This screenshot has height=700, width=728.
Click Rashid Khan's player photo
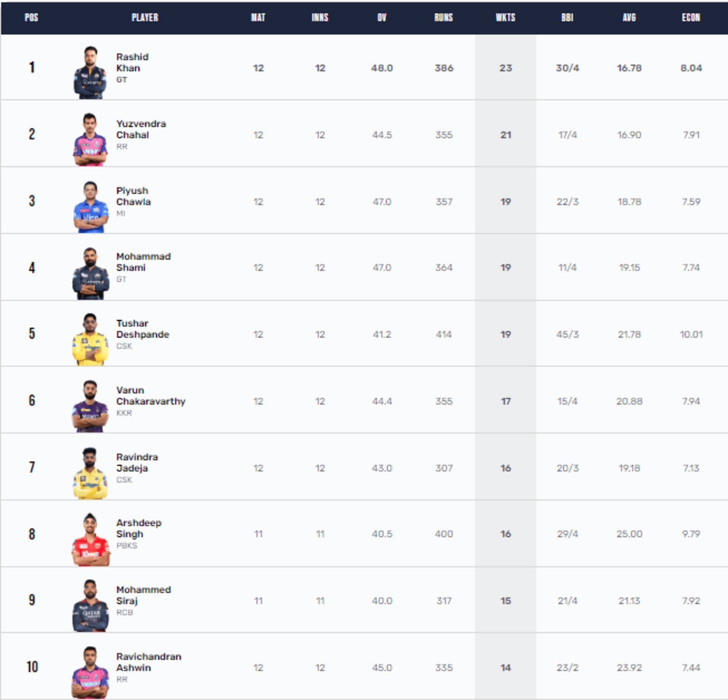(x=90, y=72)
